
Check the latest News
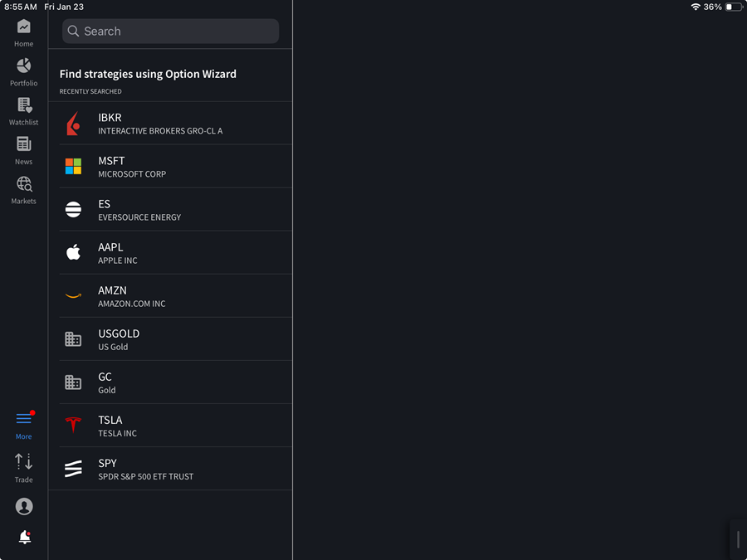23,149
